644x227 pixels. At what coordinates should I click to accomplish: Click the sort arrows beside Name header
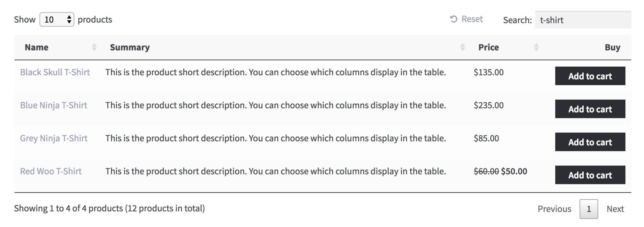[x=94, y=47]
